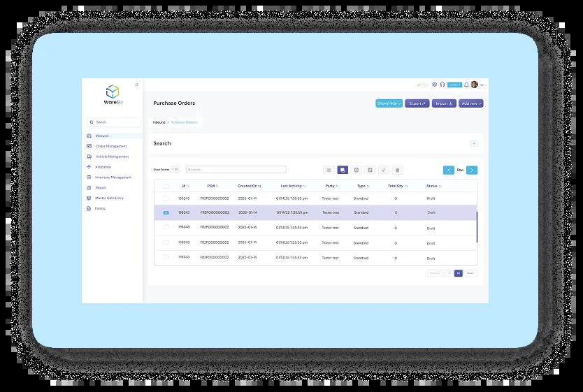Expand the Search panel chevron

point(474,143)
